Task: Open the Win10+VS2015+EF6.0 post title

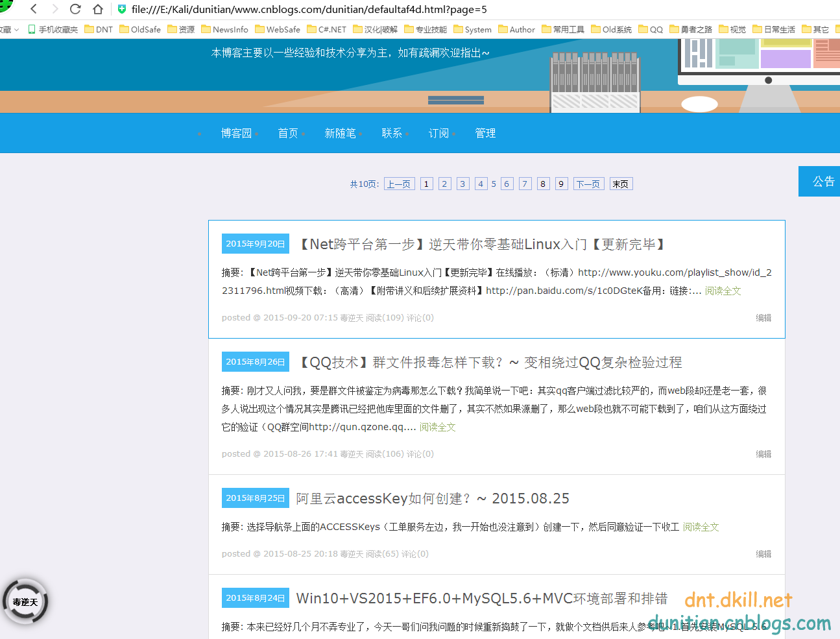Action: tap(481, 598)
